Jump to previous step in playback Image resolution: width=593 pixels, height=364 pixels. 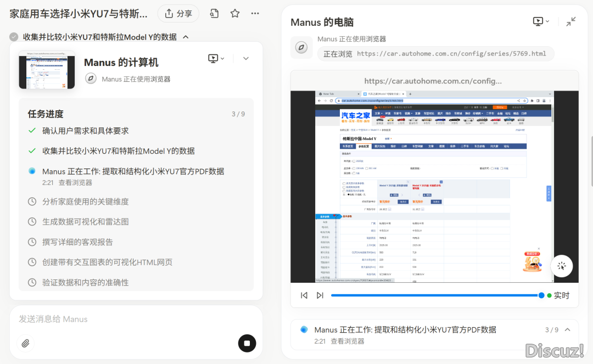pyautogui.click(x=304, y=295)
